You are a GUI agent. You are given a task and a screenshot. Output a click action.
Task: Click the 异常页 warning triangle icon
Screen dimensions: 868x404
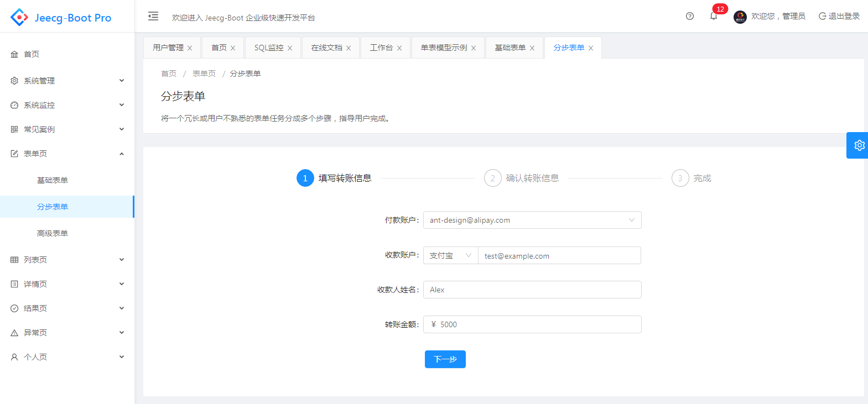[x=14, y=333]
